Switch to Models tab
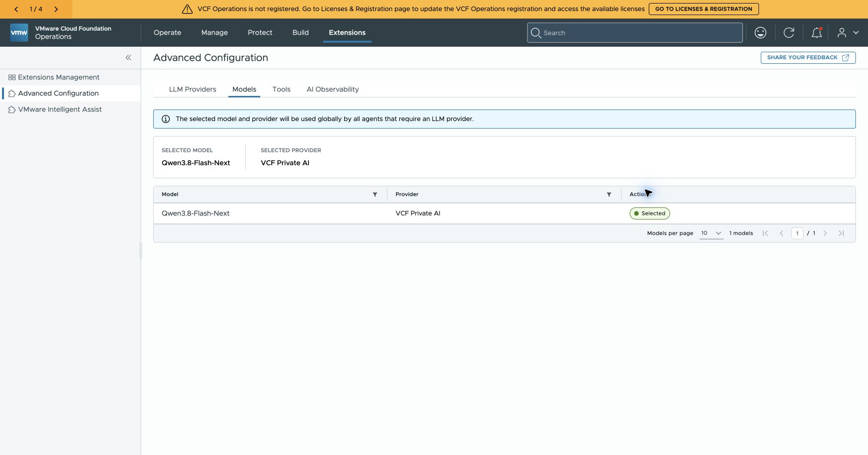The image size is (868, 455). 244,89
